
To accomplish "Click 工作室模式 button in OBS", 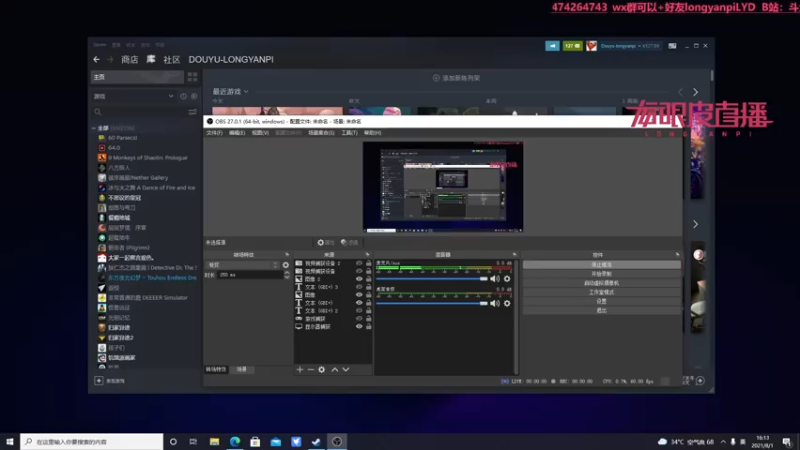I will (602, 292).
